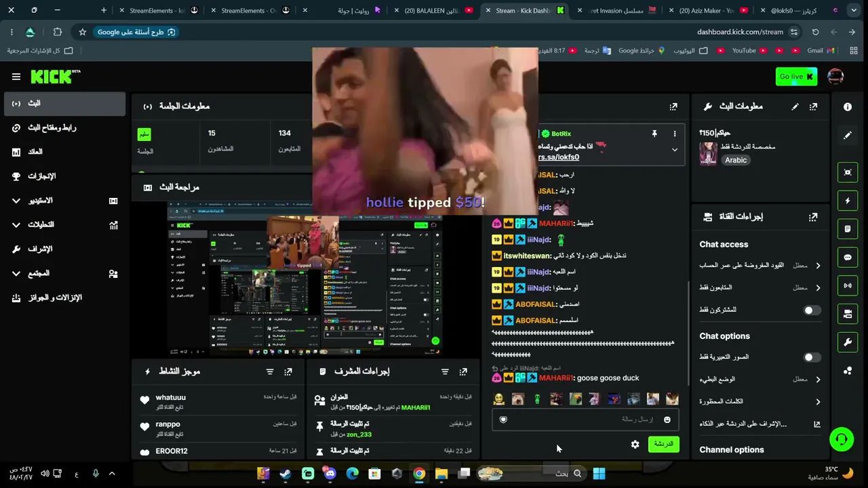Edit stream info with the pencil icon
The image size is (868, 488).
(795, 106)
